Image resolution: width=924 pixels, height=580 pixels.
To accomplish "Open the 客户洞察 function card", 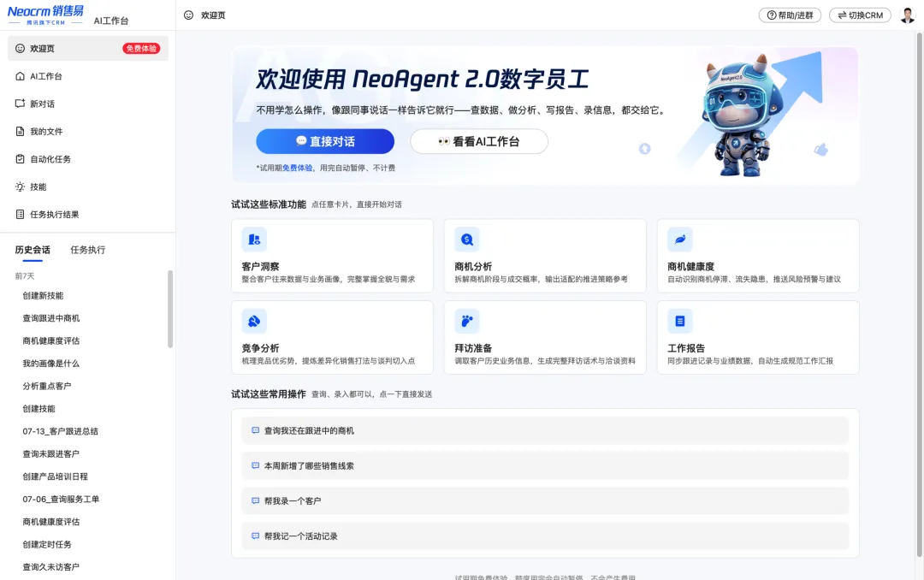I will click(332, 256).
